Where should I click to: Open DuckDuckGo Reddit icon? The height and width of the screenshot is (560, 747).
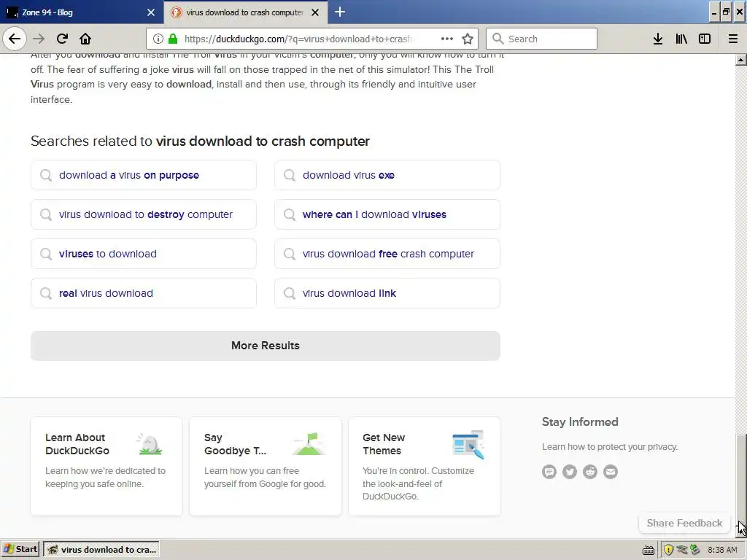point(590,472)
